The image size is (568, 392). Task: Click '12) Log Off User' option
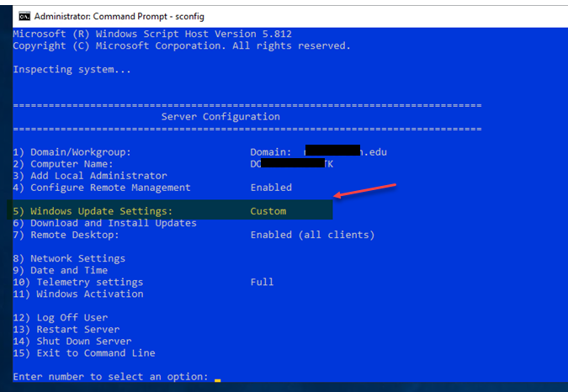60,317
